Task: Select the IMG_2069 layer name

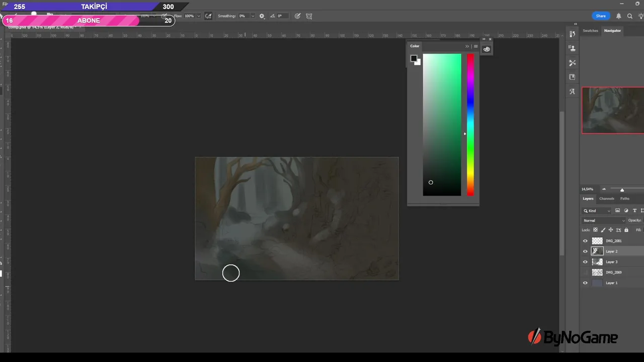Action: pyautogui.click(x=613, y=273)
